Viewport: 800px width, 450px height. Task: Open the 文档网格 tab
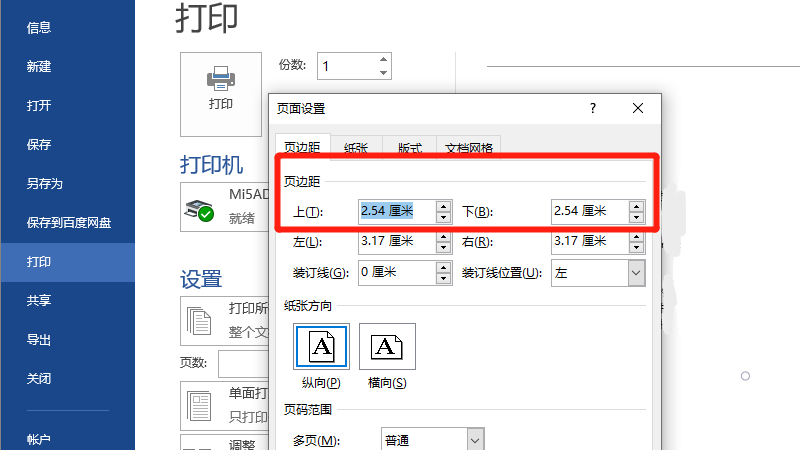[468, 148]
